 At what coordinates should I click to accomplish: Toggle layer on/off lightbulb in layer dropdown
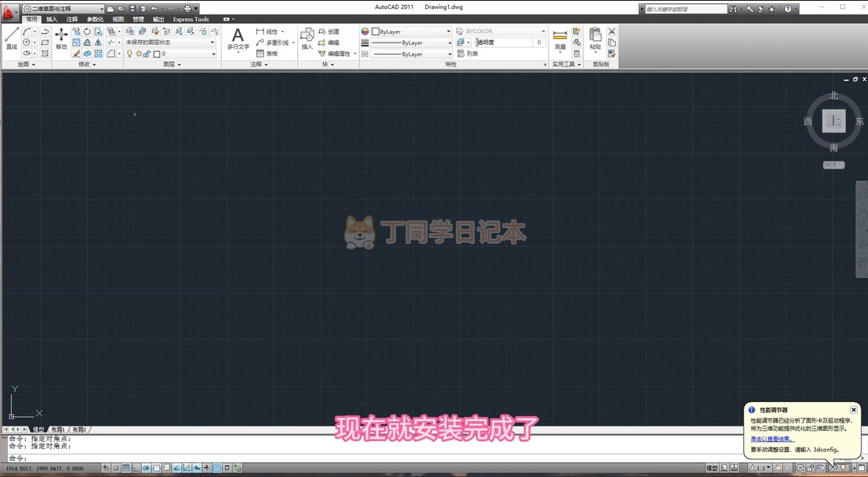130,54
